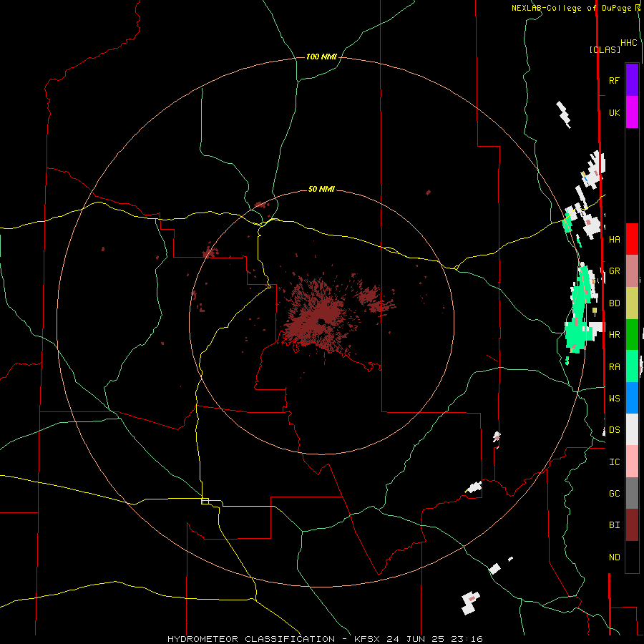Pick the bright green RA legend swatch
644x644 pixels.
tap(632, 366)
